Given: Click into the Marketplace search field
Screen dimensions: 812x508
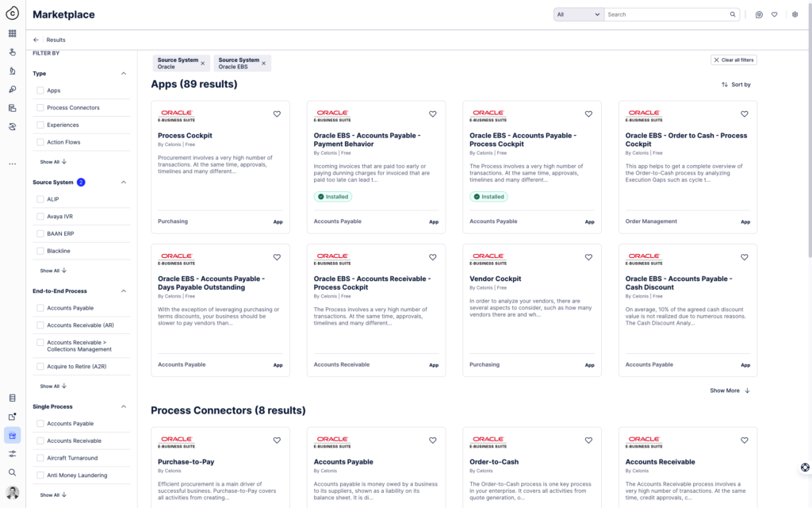Looking at the screenshot, I should (x=666, y=14).
